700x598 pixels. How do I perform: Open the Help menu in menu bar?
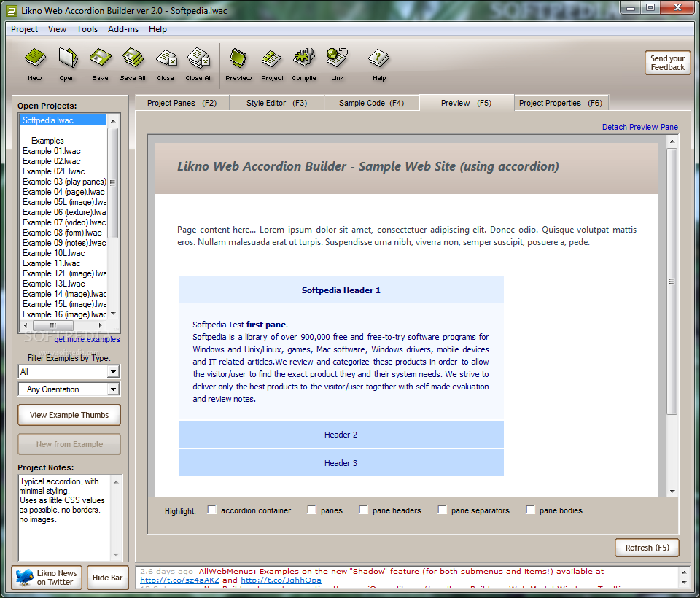[x=157, y=29]
